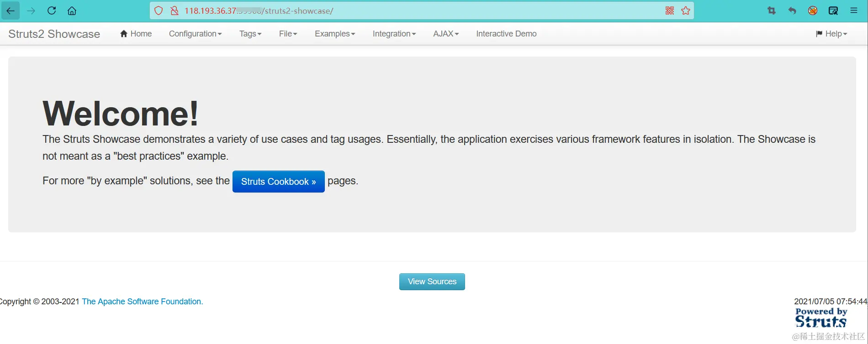Open the Interactive Demo page
This screenshot has width=868, height=344.
(x=506, y=34)
